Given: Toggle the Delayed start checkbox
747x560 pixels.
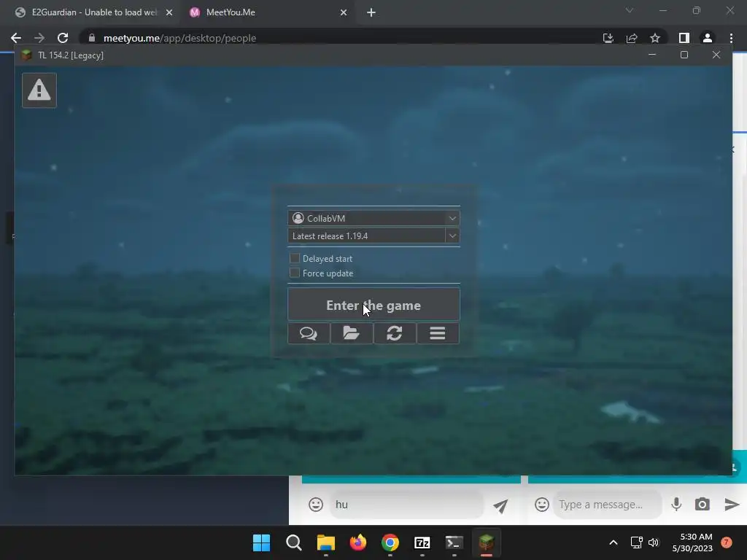Looking at the screenshot, I should pyautogui.click(x=295, y=258).
